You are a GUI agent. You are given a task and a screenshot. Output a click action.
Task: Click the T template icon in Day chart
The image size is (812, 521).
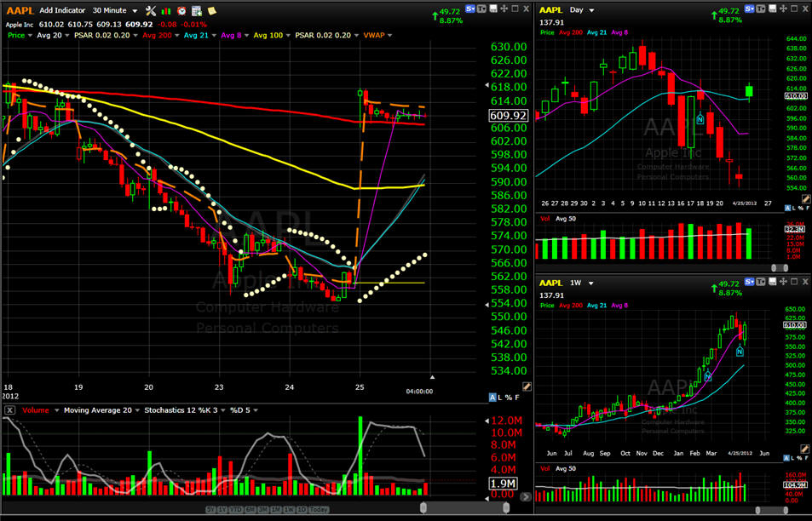tap(761, 9)
